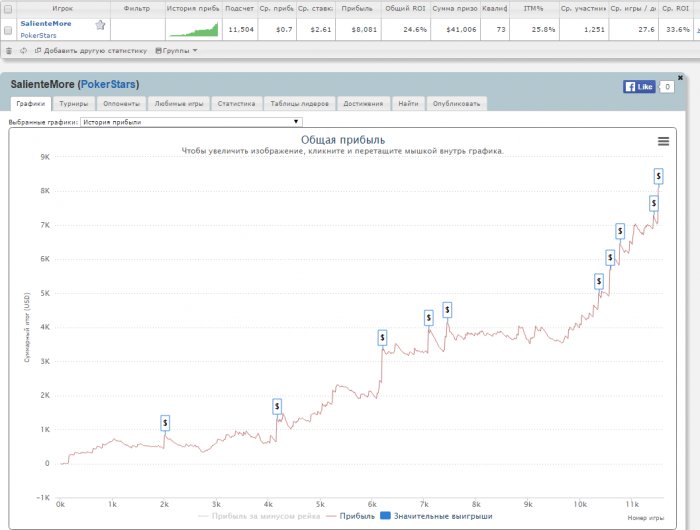Click the $ win marker near game 4k
The height and width of the screenshot is (530, 700).
point(277,406)
